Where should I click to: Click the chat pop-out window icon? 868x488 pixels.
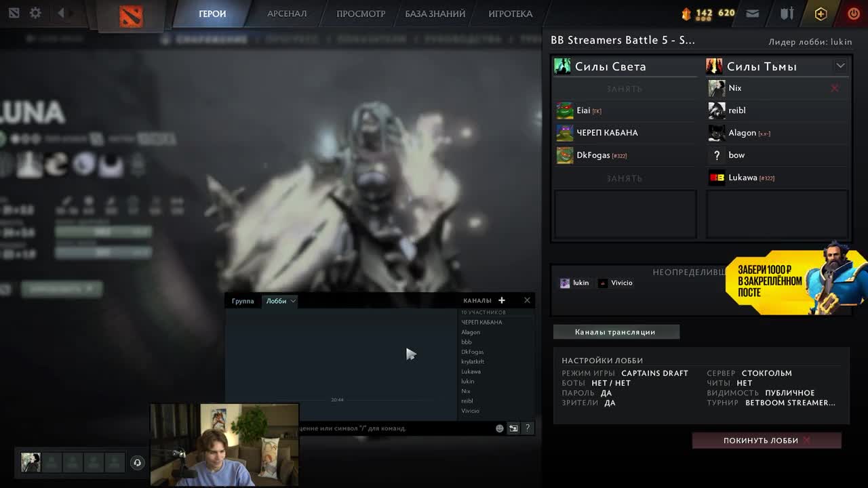tap(513, 428)
